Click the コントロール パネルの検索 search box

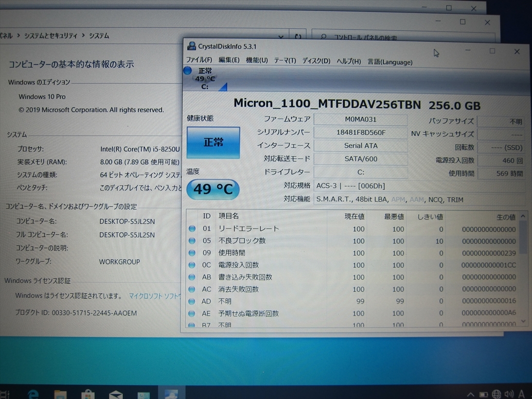tap(403, 37)
